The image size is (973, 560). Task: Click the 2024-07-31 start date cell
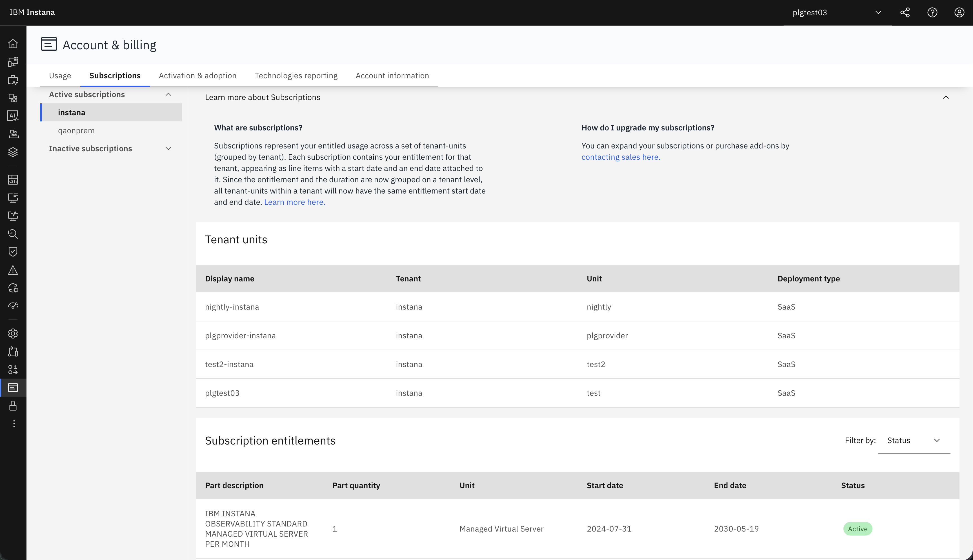coord(609,529)
